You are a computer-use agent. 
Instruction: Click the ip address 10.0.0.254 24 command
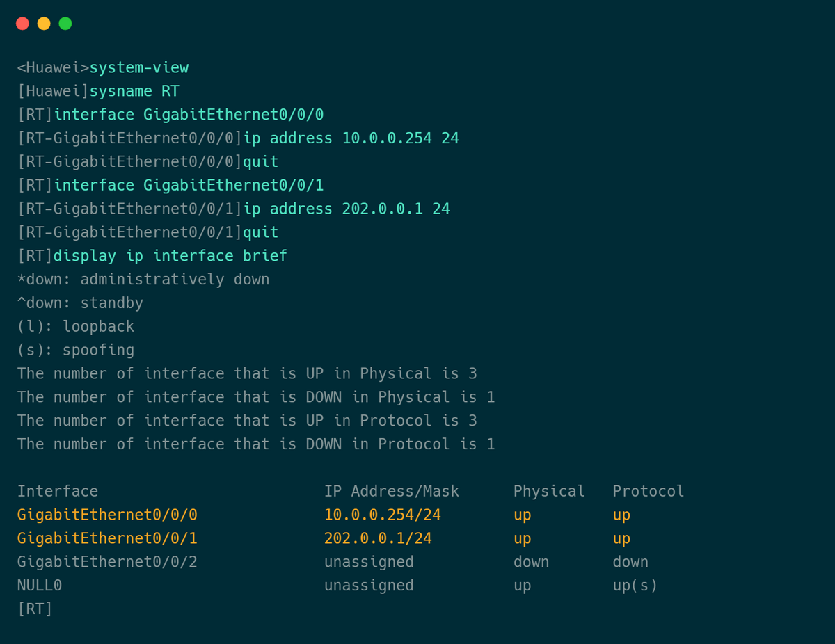coord(351,138)
